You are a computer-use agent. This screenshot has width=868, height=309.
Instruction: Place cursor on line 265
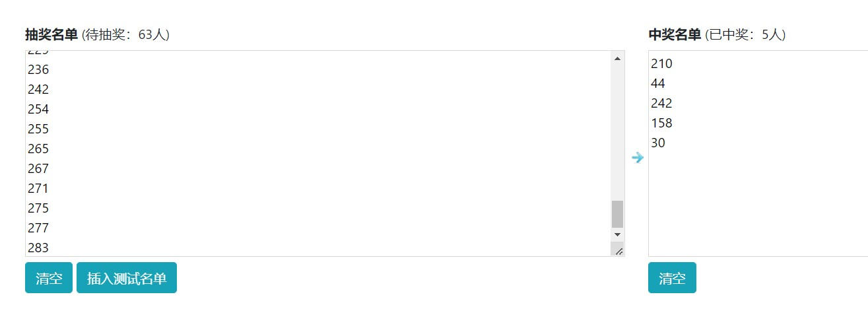pos(38,149)
